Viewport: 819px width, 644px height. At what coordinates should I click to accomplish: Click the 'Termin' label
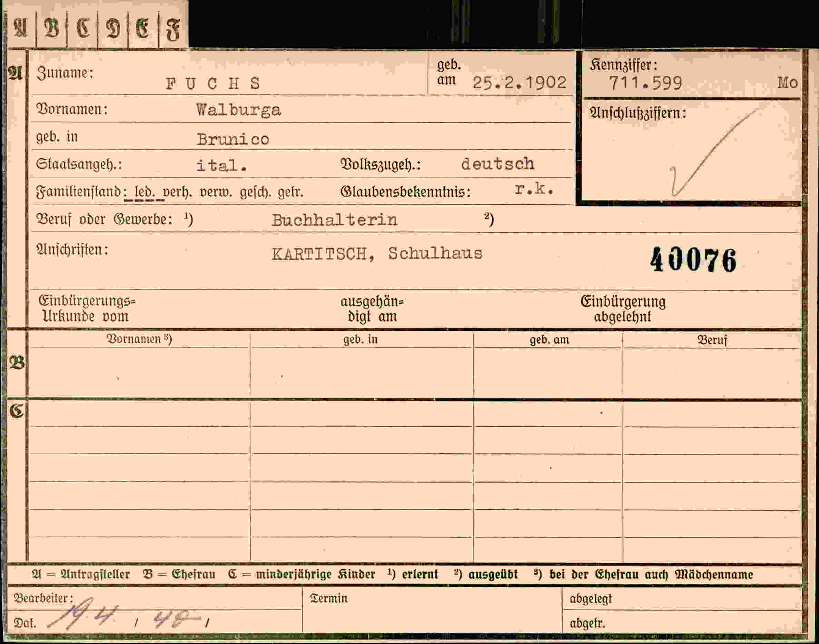pyautogui.click(x=329, y=598)
